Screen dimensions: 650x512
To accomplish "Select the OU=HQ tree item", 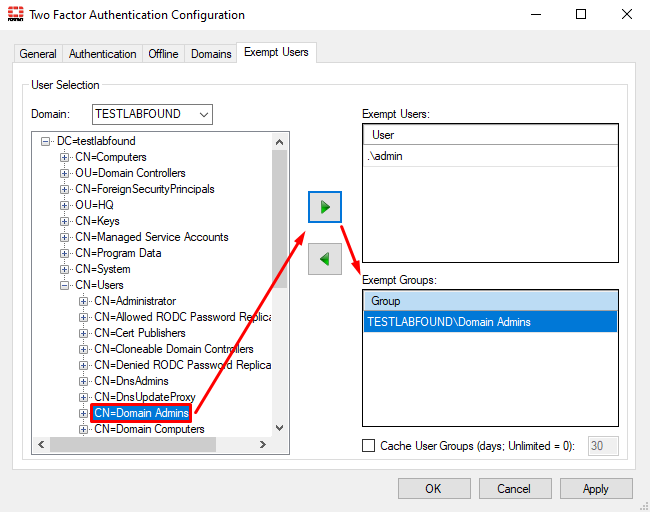I will 95,205.
